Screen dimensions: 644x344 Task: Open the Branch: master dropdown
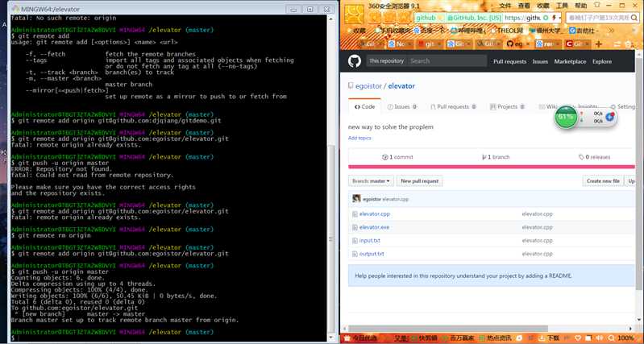point(371,181)
